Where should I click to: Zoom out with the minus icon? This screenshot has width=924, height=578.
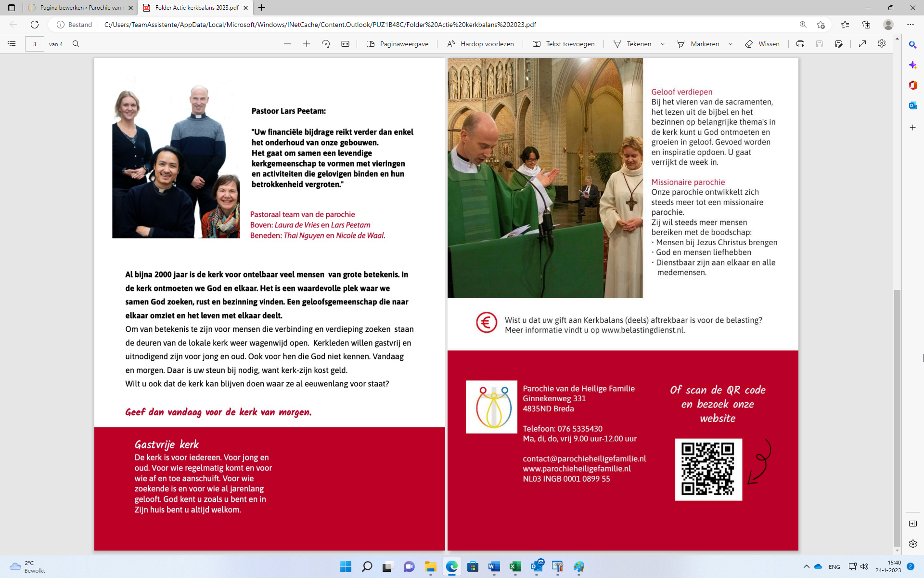[287, 44]
